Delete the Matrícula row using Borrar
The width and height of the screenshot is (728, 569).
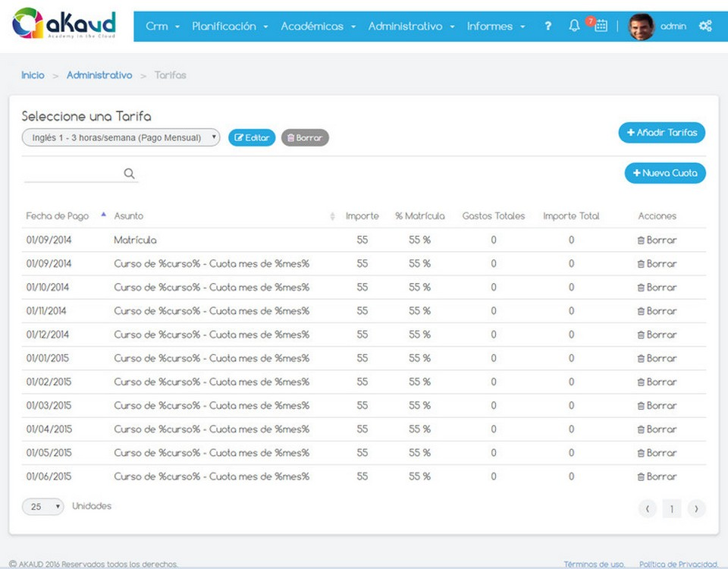(657, 240)
